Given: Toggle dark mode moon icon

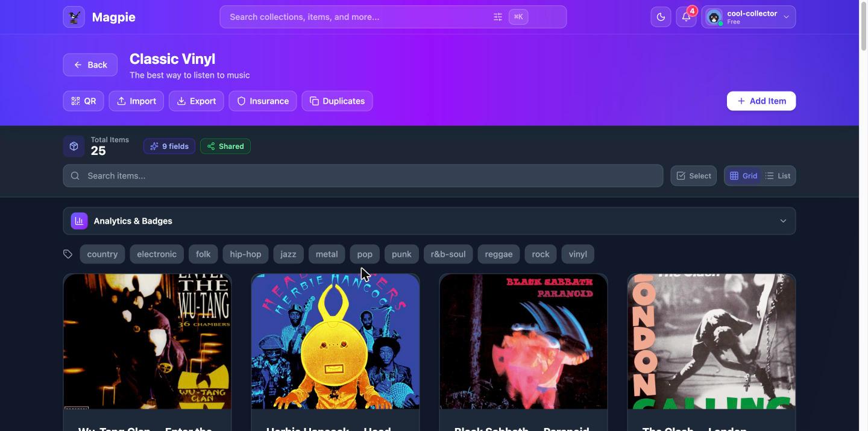Looking at the screenshot, I should (661, 17).
